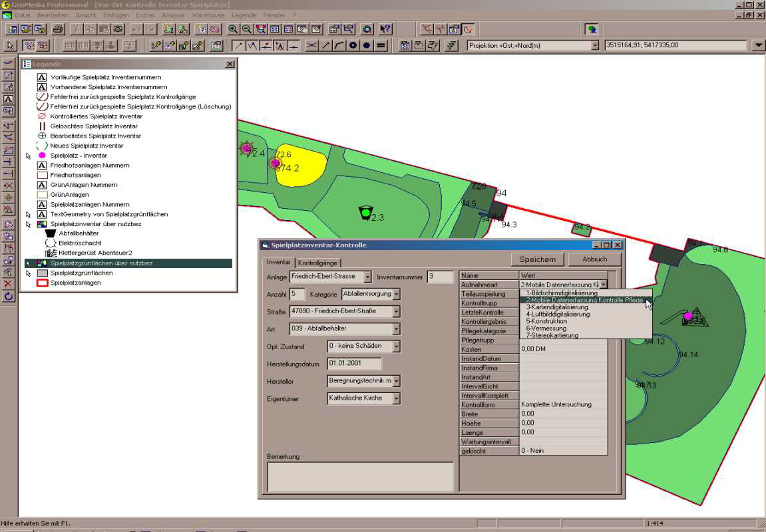Click the context help arrow-question icon
766x532 pixels.
(385, 29)
